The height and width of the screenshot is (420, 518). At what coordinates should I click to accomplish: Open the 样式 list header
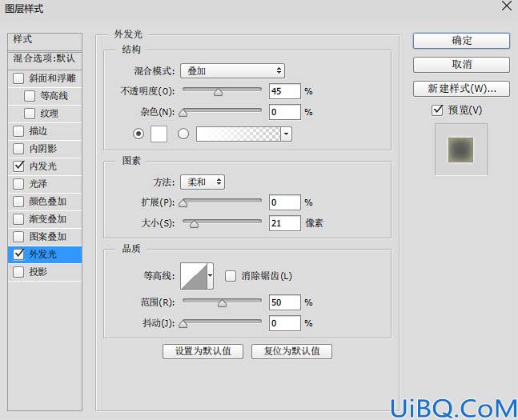[x=45, y=40]
